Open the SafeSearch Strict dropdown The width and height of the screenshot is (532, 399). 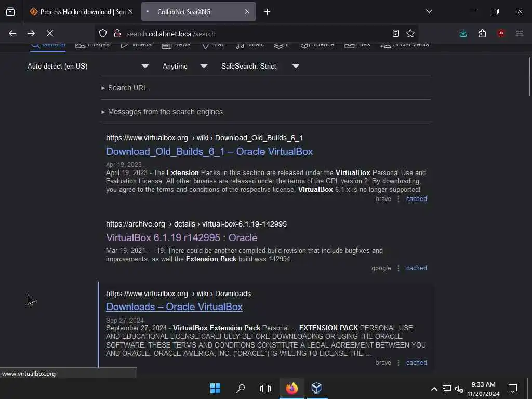260,66
